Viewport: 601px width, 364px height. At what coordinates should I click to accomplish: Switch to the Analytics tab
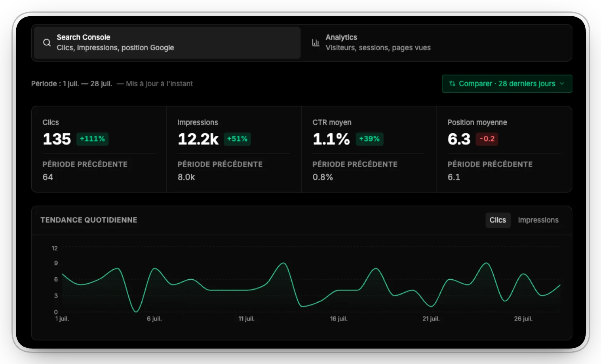[x=436, y=43]
